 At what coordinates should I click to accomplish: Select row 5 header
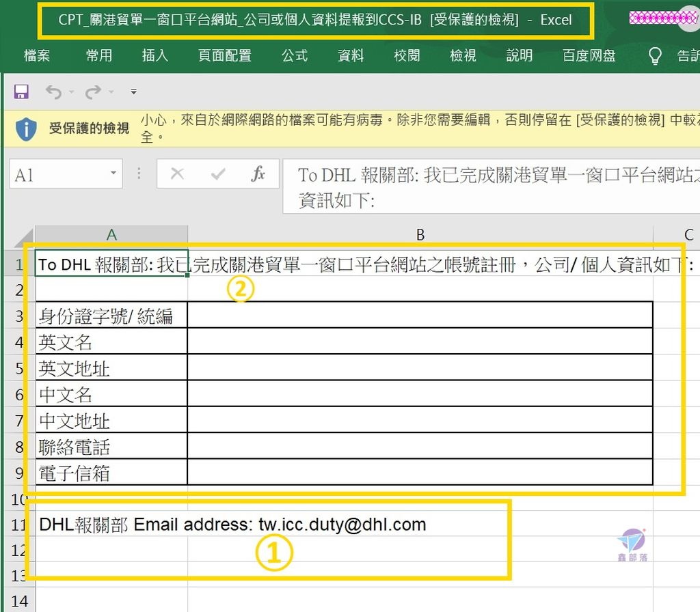pos(19,368)
